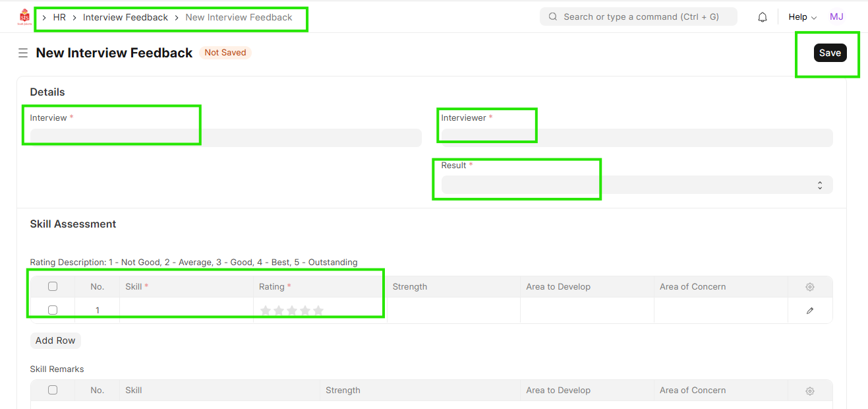Select row 1 checkbox in Skill Assessment
The image size is (868, 409).
coord(53,310)
